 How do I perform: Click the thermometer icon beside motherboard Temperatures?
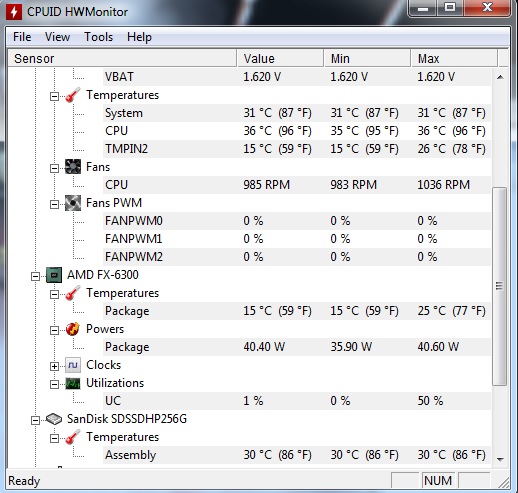[x=73, y=95]
